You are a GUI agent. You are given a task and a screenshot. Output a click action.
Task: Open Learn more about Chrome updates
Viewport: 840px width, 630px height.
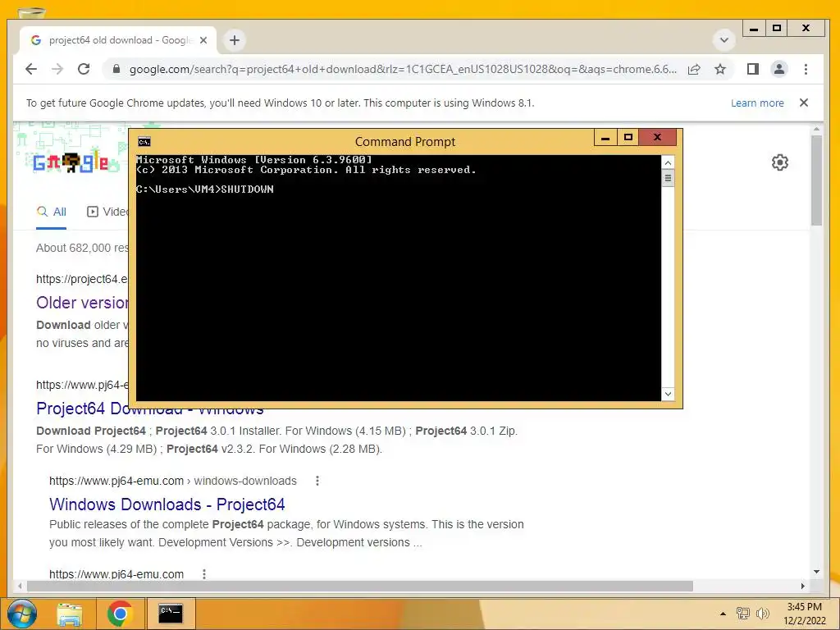[757, 103]
